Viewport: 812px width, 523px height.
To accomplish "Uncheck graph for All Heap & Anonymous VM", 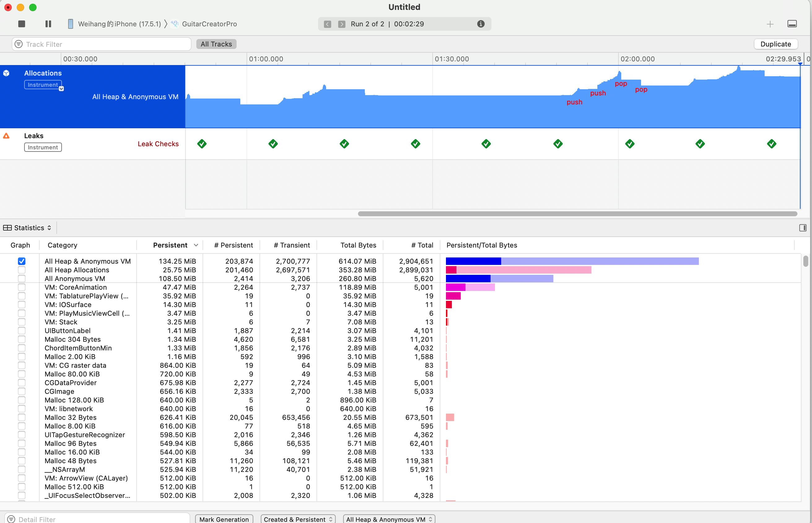I will (21, 261).
